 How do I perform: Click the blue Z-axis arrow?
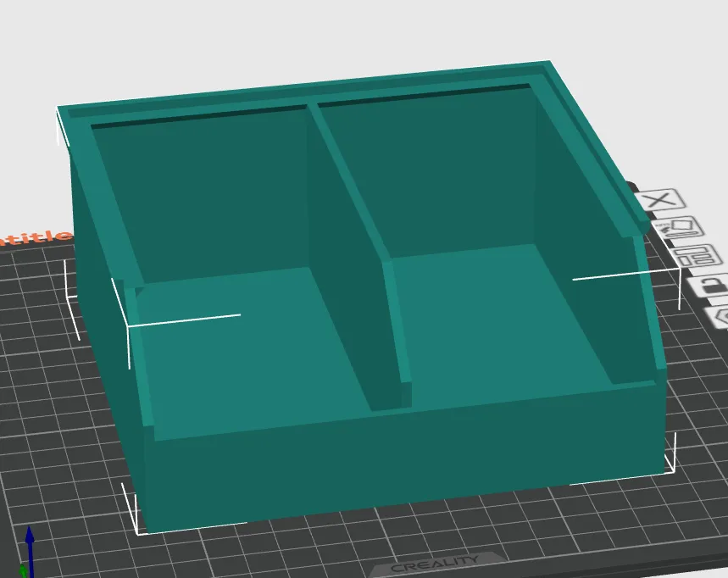coord(30,551)
